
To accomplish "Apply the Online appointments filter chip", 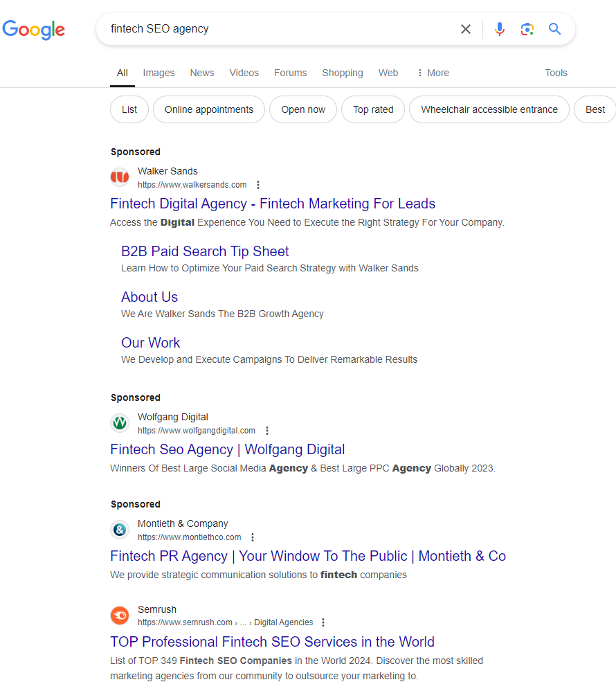I will (209, 109).
